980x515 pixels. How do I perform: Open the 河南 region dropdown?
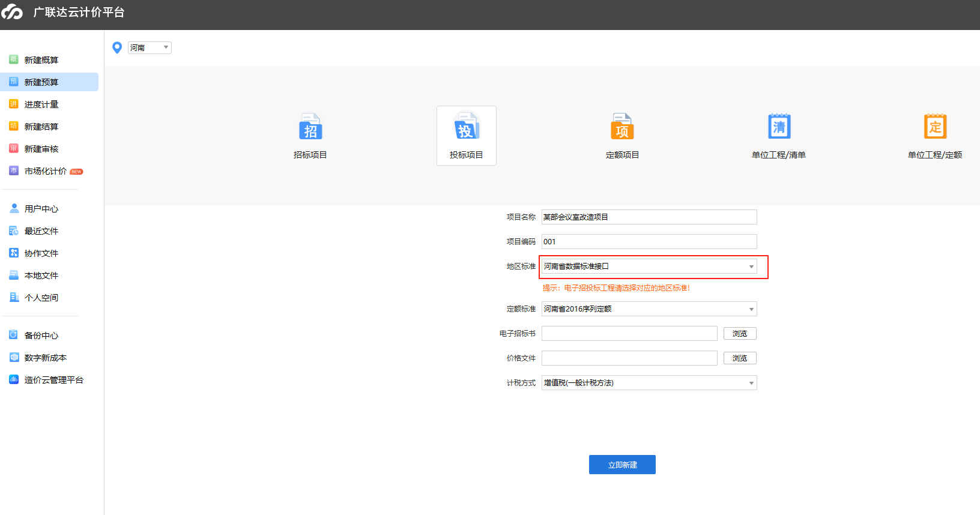(150, 47)
